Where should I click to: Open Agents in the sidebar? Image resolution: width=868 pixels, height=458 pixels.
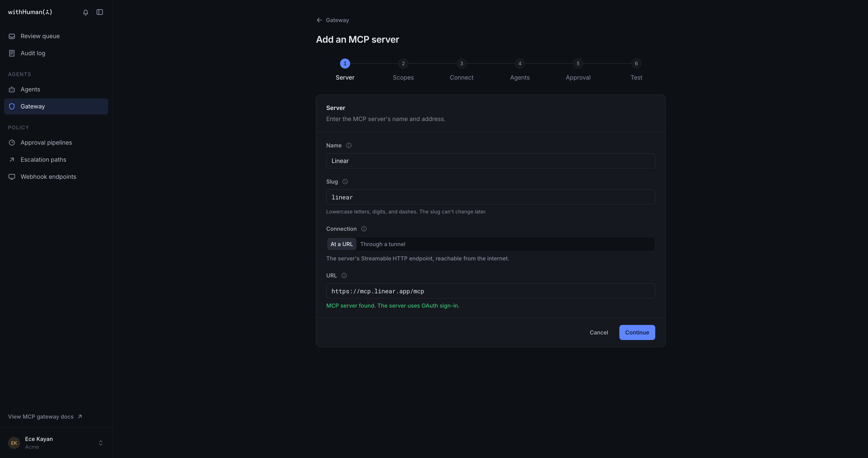click(x=56, y=89)
